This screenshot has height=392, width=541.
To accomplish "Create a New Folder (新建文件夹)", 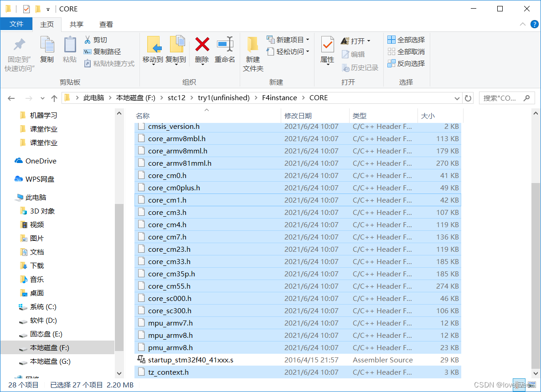I will (253, 54).
